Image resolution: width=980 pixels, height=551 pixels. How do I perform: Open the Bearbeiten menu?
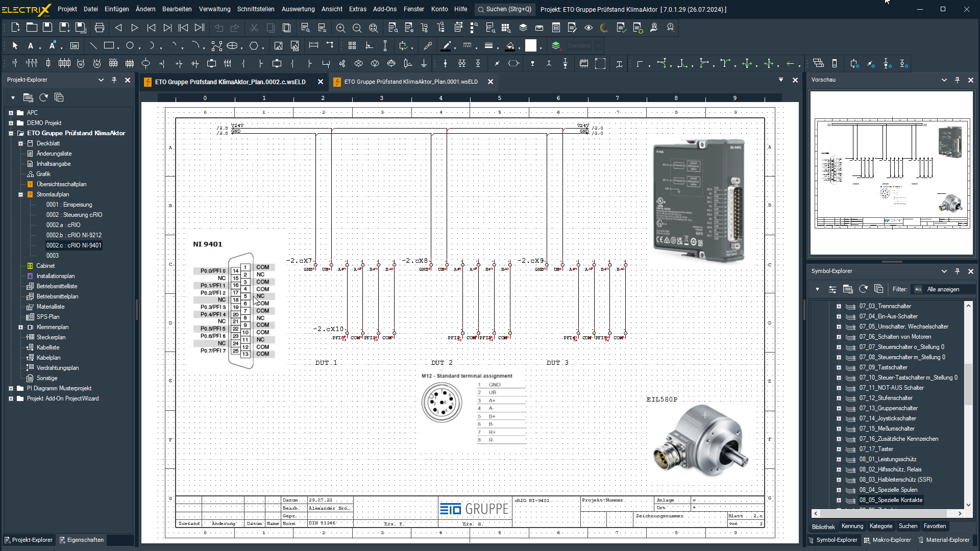[x=177, y=9]
